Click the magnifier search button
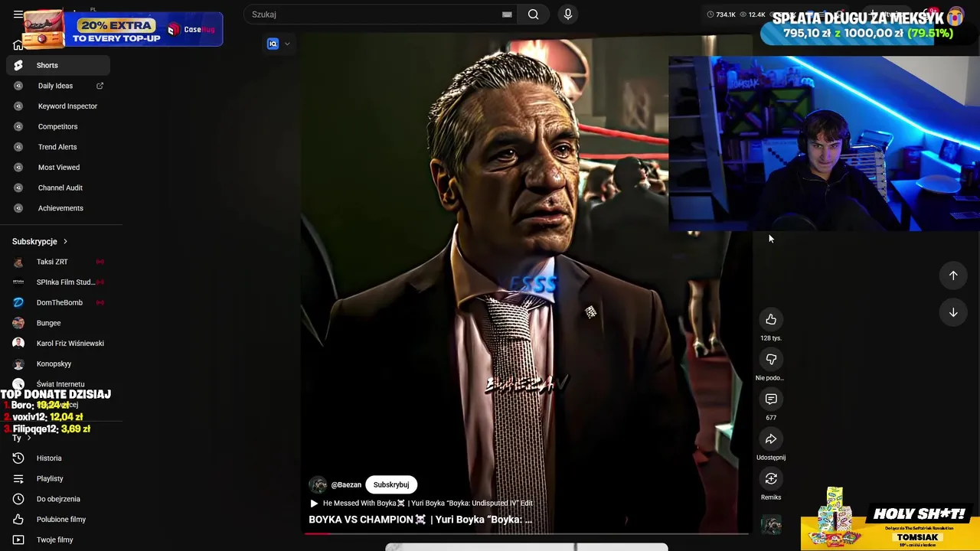The image size is (980, 551). (x=534, y=15)
